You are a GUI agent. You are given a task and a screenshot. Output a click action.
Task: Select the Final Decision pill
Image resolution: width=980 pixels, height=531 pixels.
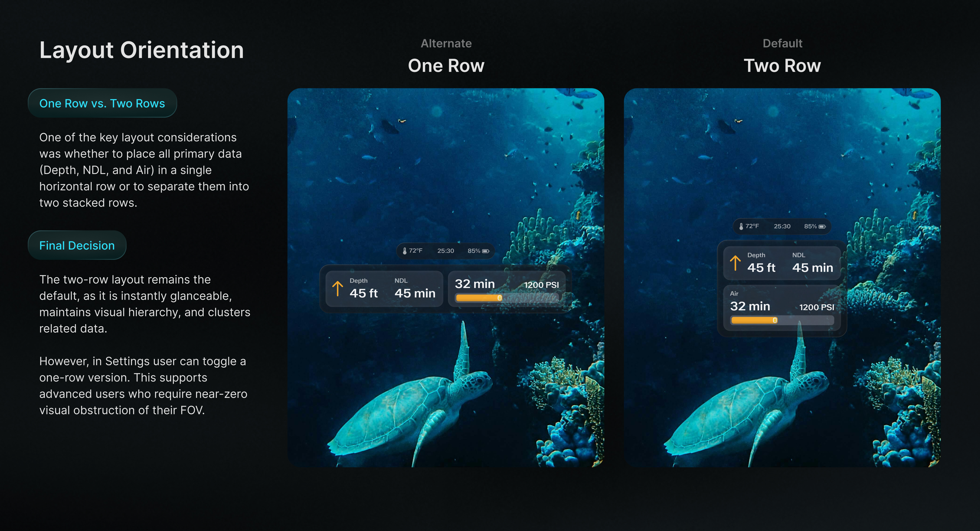point(77,246)
